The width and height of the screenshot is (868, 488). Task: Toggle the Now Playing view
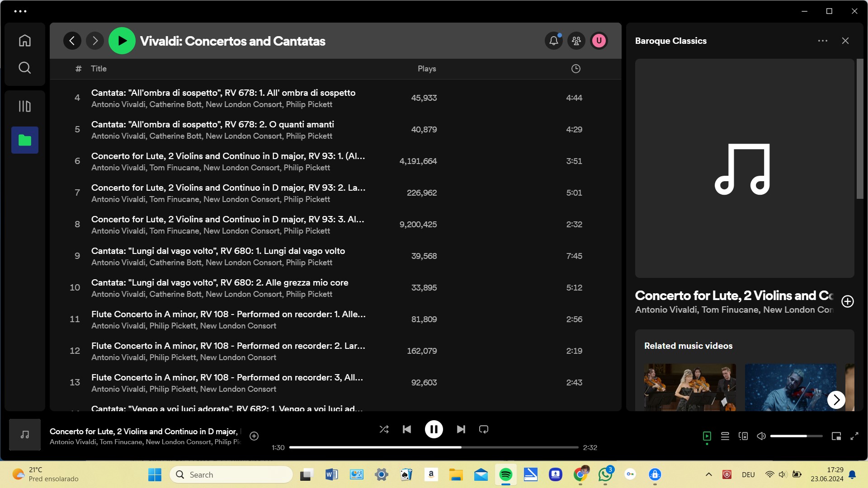(707, 436)
